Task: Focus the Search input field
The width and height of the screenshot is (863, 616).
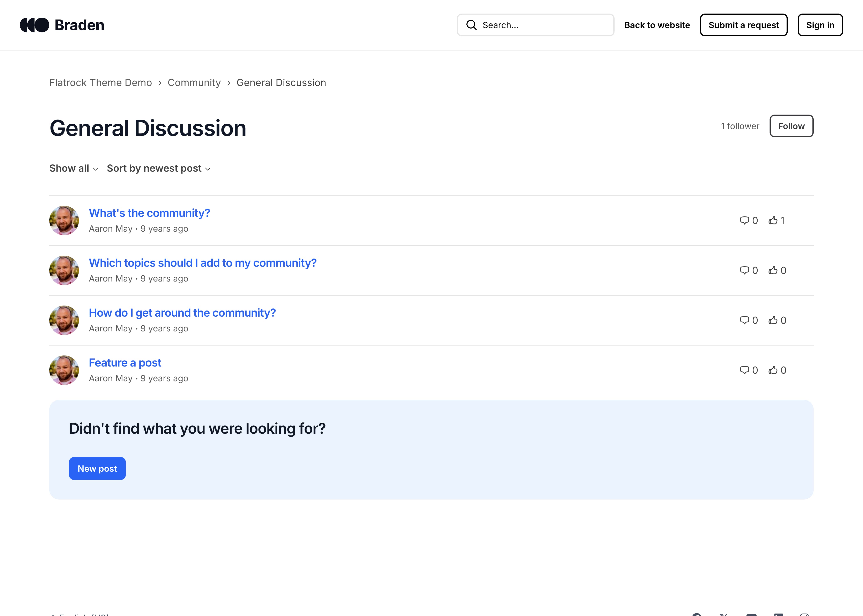Action: [543, 25]
